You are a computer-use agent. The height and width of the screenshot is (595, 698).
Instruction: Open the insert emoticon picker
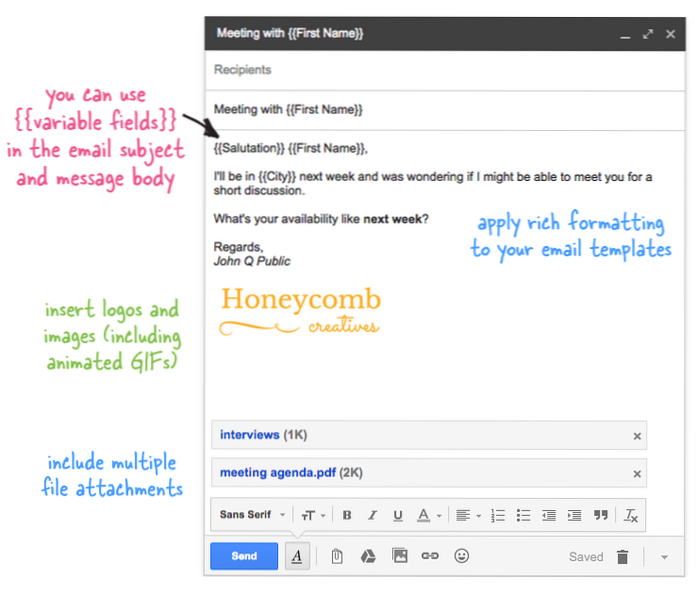tap(461, 556)
